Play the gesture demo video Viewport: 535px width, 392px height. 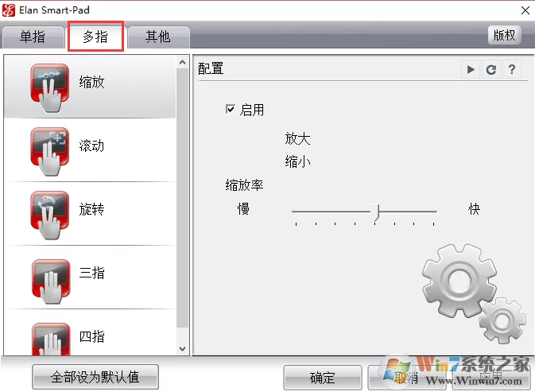(x=471, y=70)
